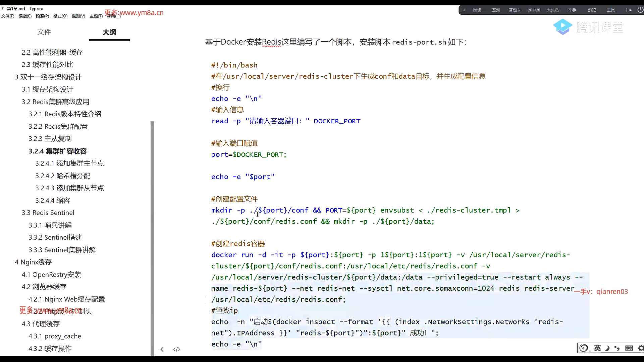Jump to 3.3 Redis Sentinel heading
The height and width of the screenshot is (362, 644).
pos(48,213)
